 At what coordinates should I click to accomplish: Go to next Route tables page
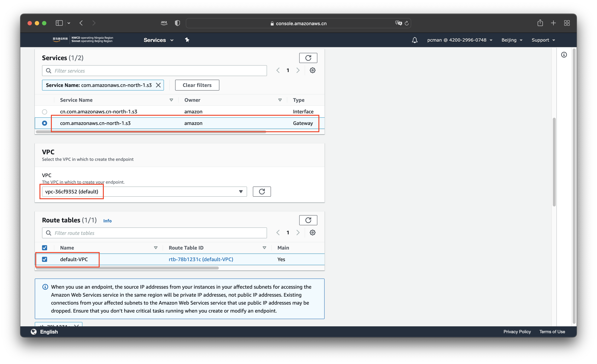coord(298,233)
